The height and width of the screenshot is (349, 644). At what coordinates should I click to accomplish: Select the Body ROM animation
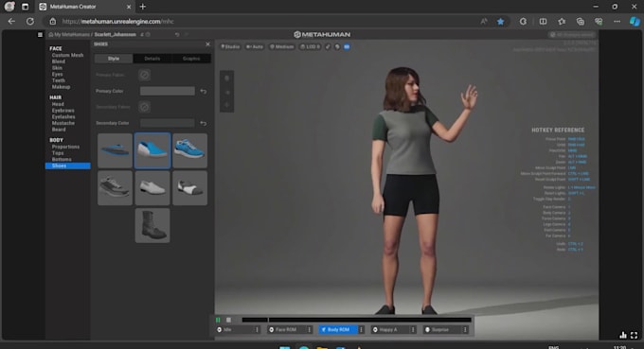pos(338,330)
